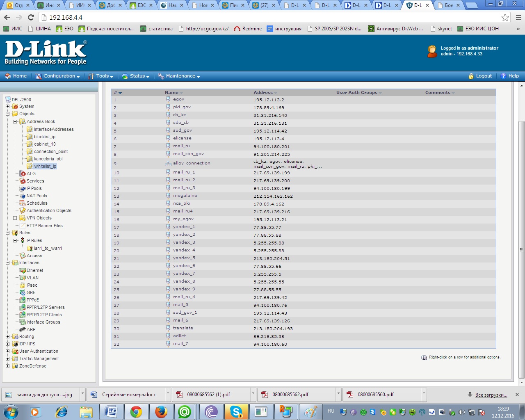Open the Tools menu
The height and width of the screenshot is (420, 525).
pyautogui.click(x=101, y=76)
